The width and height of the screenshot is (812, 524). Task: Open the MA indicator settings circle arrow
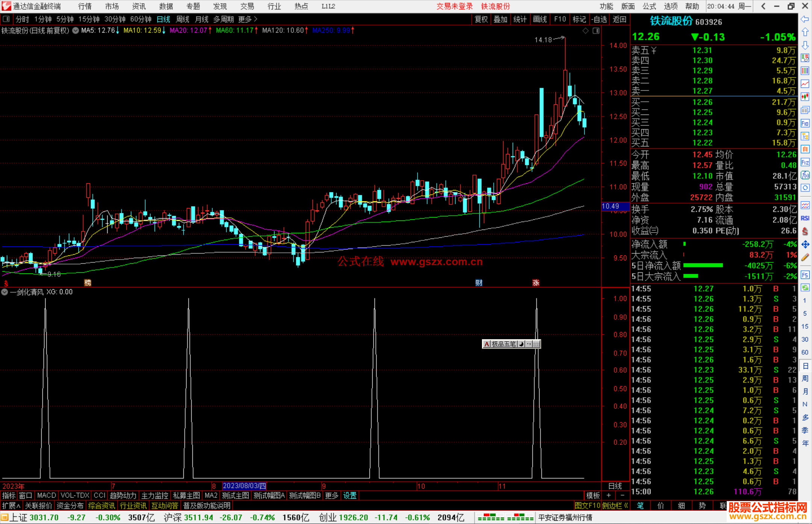(76, 30)
